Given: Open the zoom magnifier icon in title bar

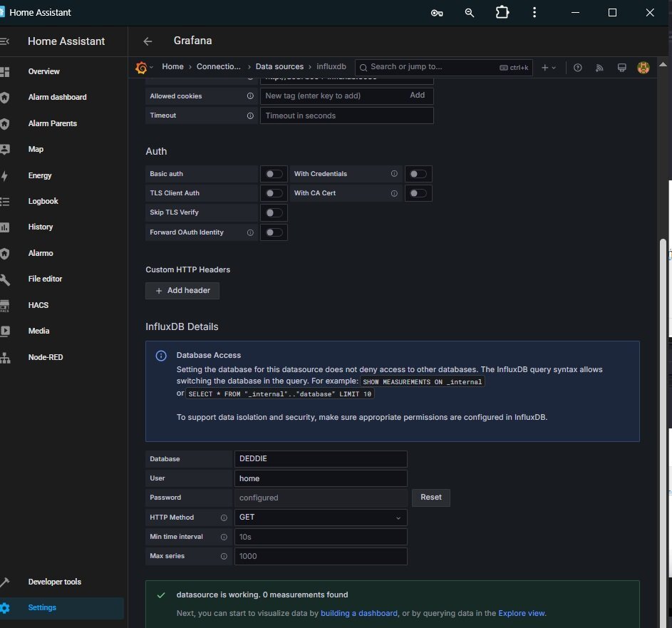Looking at the screenshot, I should (x=470, y=13).
